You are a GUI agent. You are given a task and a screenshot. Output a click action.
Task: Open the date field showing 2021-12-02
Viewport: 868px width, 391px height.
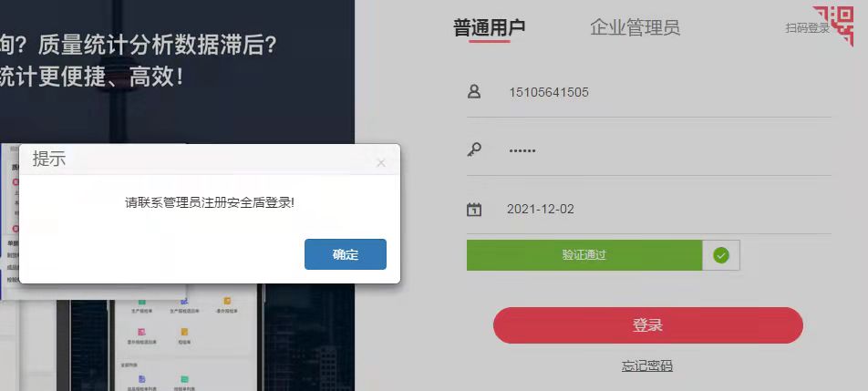pos(649,209)
